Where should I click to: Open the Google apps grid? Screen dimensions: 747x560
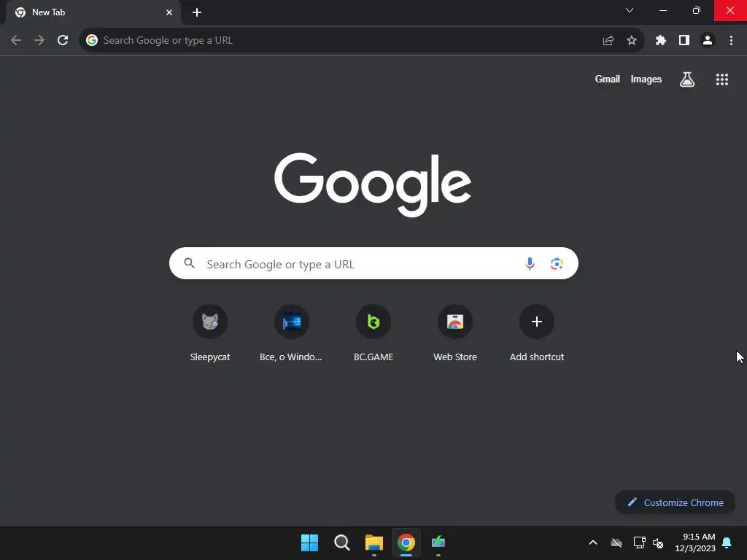coord(722,79)
